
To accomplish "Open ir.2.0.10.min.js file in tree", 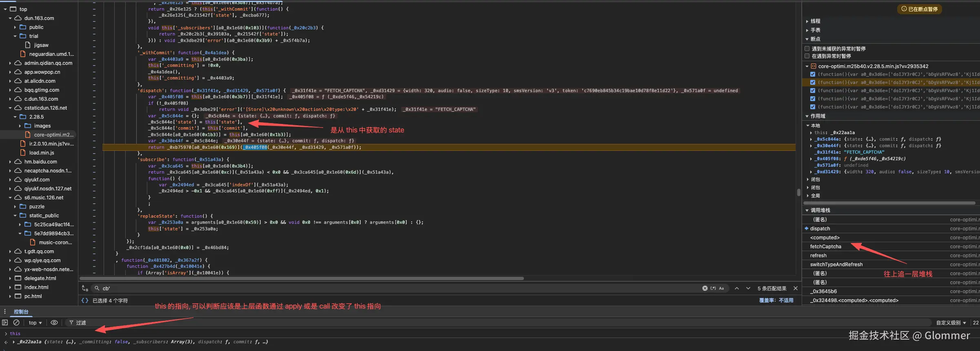I will [51, 144].
